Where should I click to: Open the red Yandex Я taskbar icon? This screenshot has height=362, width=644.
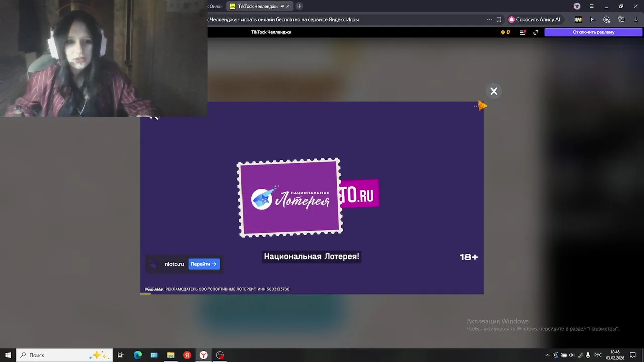tap(187, 355)
